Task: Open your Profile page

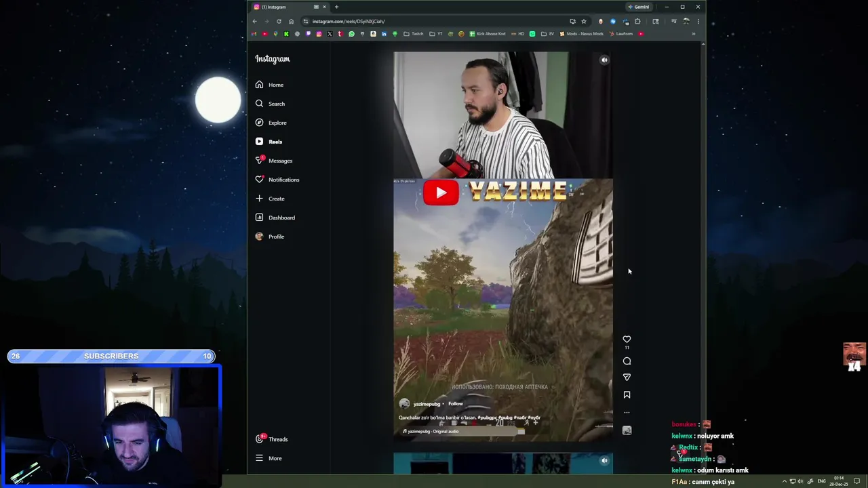Action: (x=270, y=237)
